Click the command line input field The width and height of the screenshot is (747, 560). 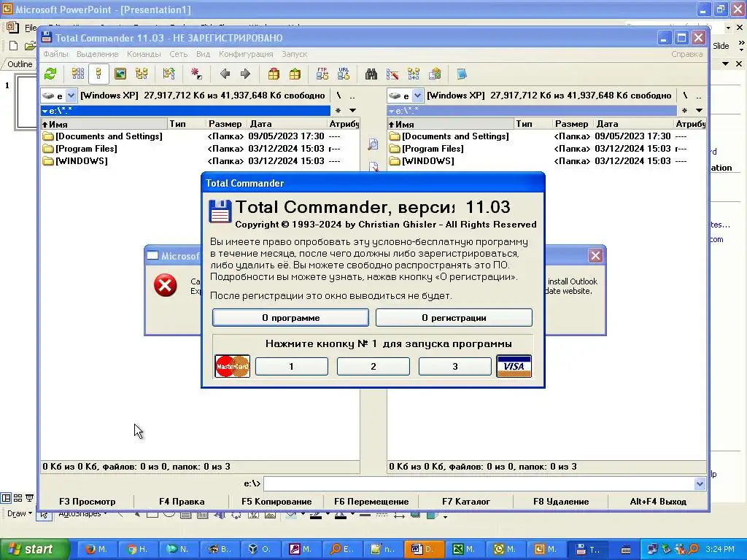(479, 484)
